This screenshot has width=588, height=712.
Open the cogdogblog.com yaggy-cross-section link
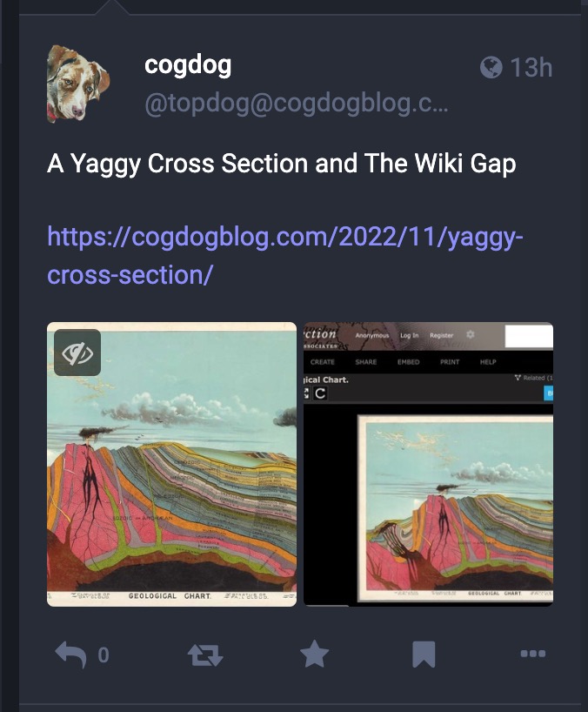[x=285, y=256]
